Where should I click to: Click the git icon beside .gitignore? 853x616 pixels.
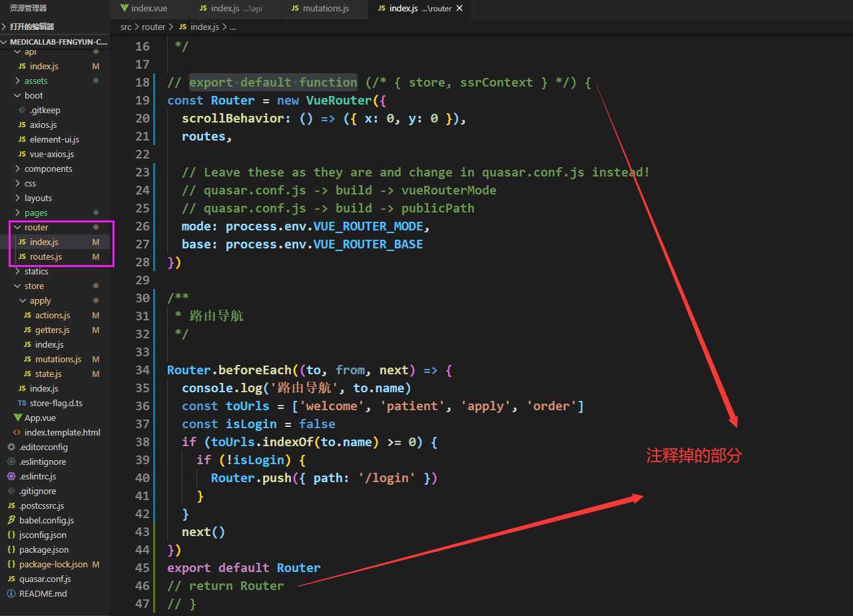(x=11, y=491)
